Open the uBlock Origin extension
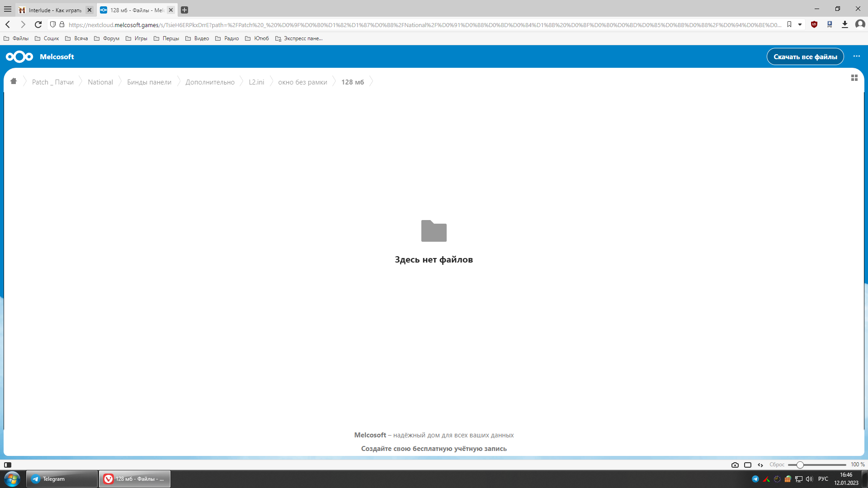868x488 pixels. pos(814,24)
